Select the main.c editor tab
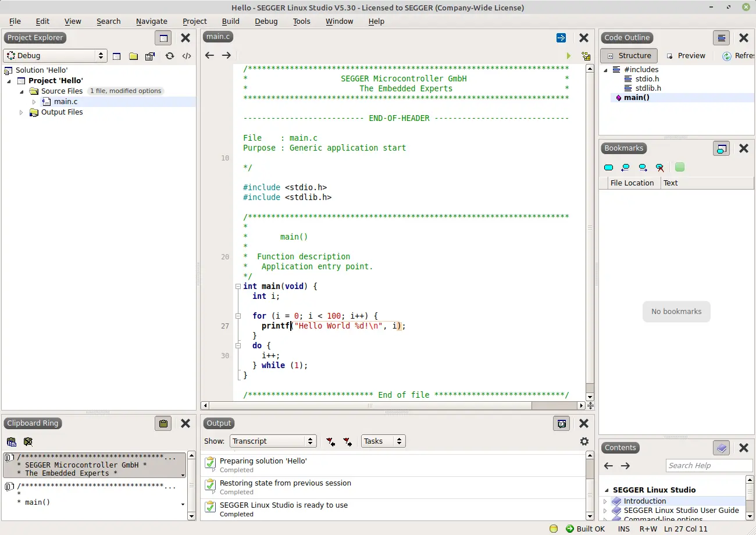Screen dimensions: 756x535 [x=217, y=36]
